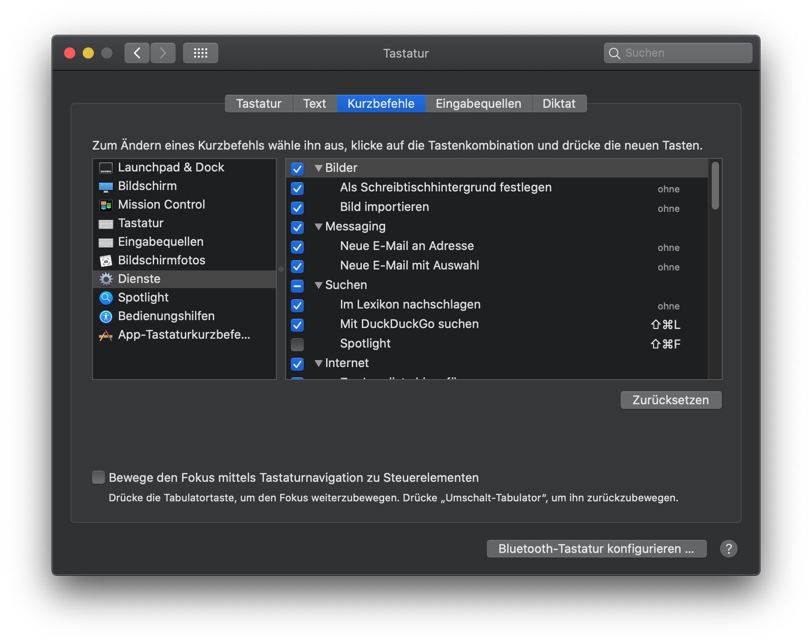
Task: Show all preferences with grid icon
Action: coord(200,53)
